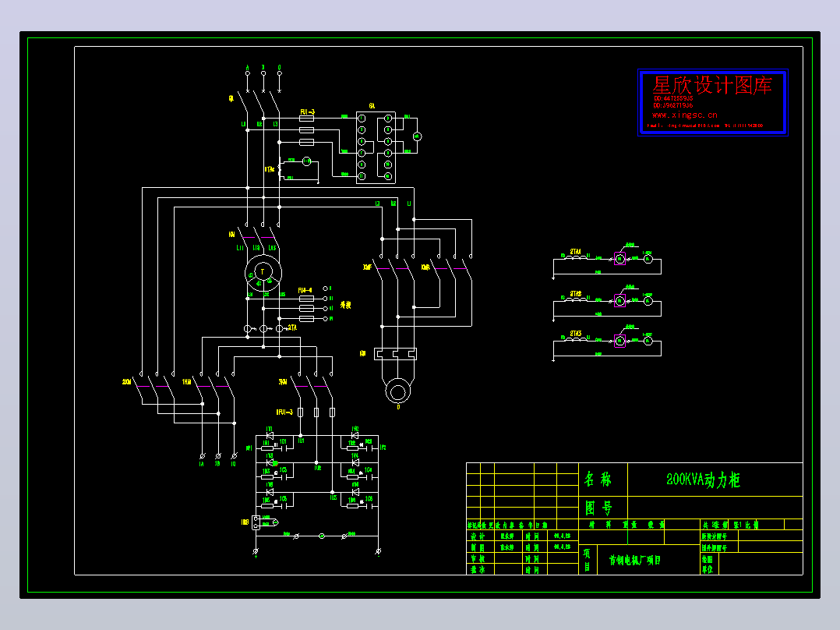Click the 'QA' breaker label
The image size is (840, 630).
[231, 99]
